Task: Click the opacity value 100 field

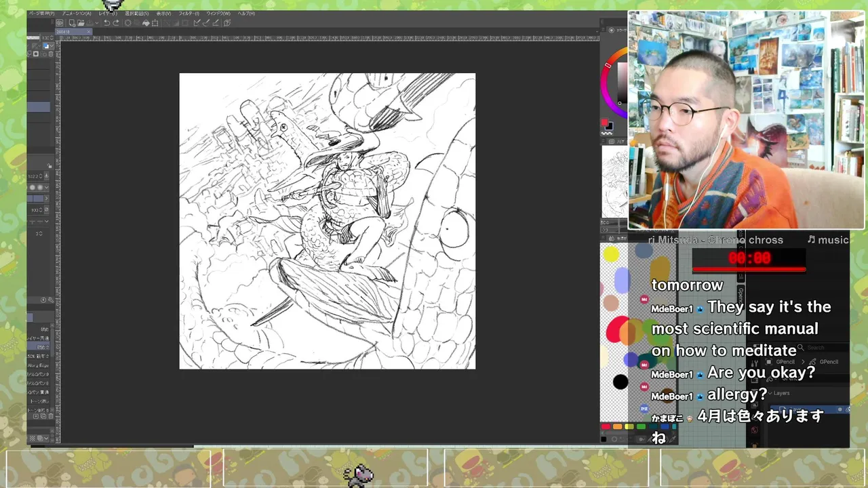Action: tap(35, 210)
